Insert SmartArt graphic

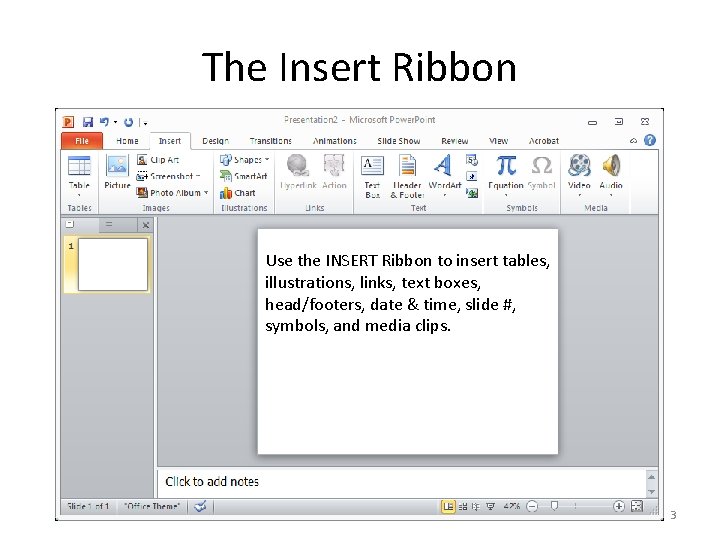coord(243,176)
